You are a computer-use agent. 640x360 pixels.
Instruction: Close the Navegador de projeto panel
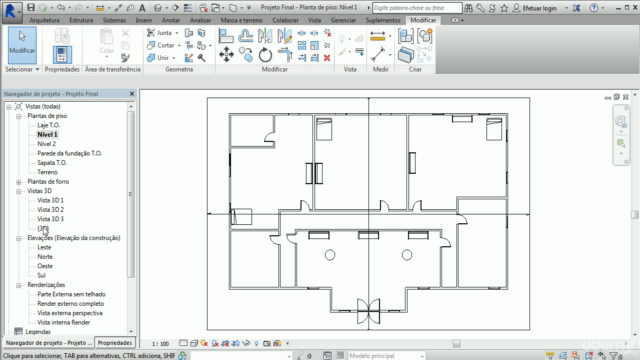(x=132, y=94)
